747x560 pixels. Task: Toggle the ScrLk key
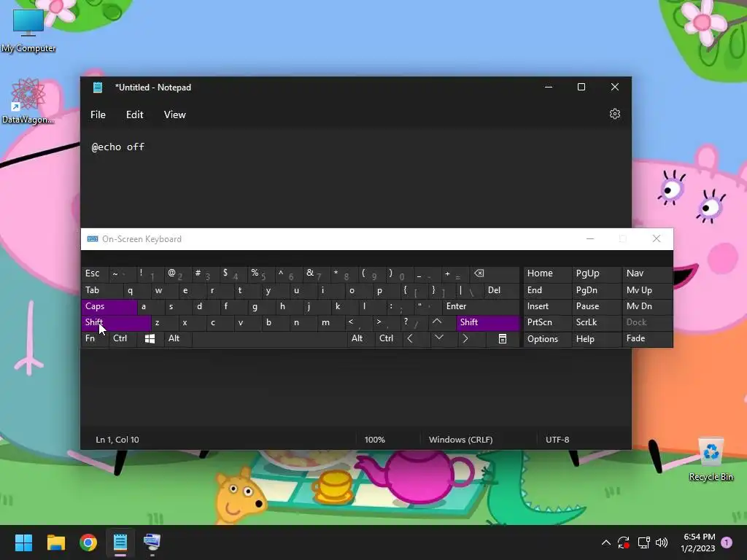[596, 322]
